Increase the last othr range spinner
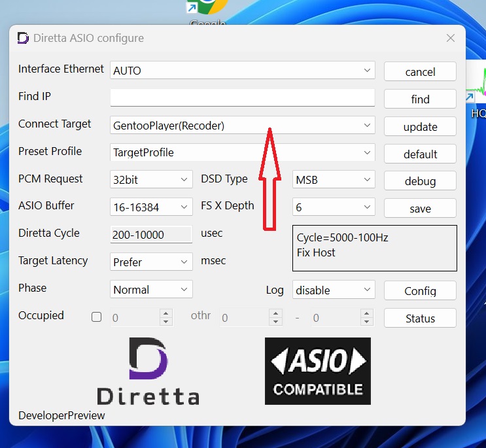The image size is (486, 448). point(367,313)
